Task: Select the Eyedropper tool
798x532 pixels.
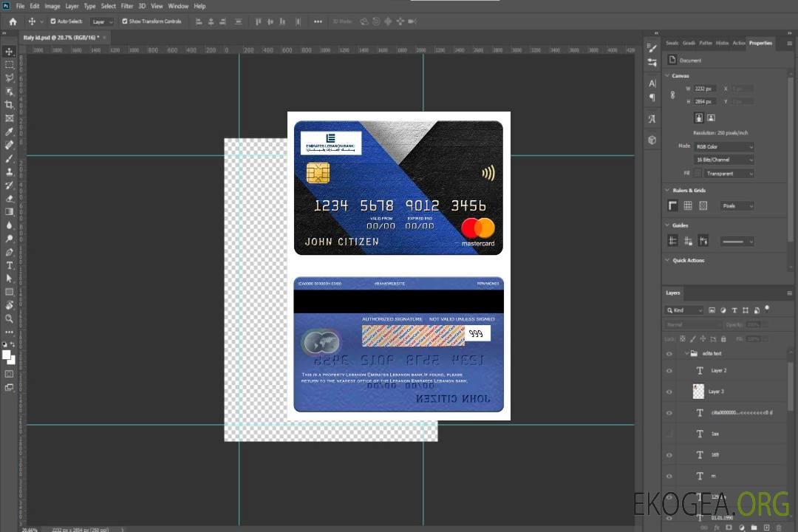Action: pyautogui.click(x=9, y=132)
